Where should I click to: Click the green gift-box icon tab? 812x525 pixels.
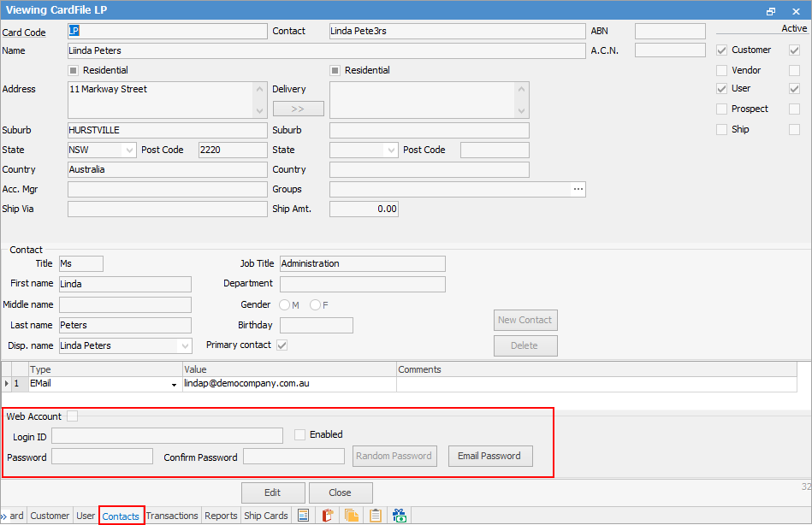pyautogui.click(x=400, y=516)
